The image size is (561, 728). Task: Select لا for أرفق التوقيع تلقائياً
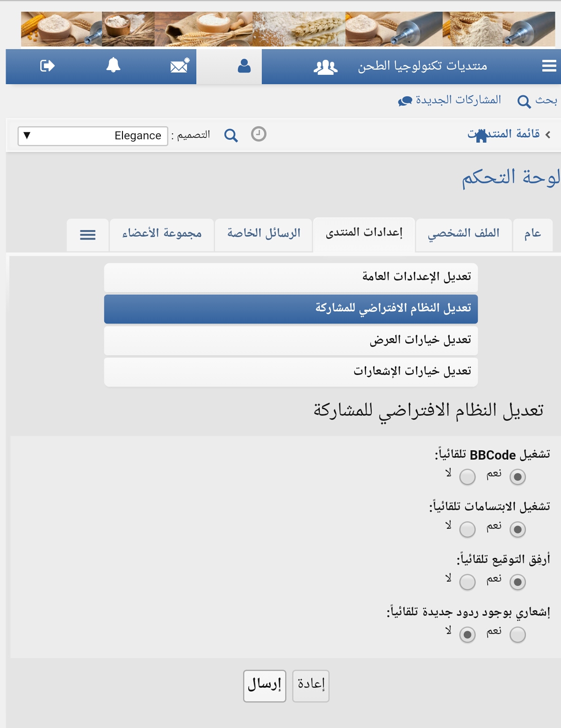pos(467,582)
